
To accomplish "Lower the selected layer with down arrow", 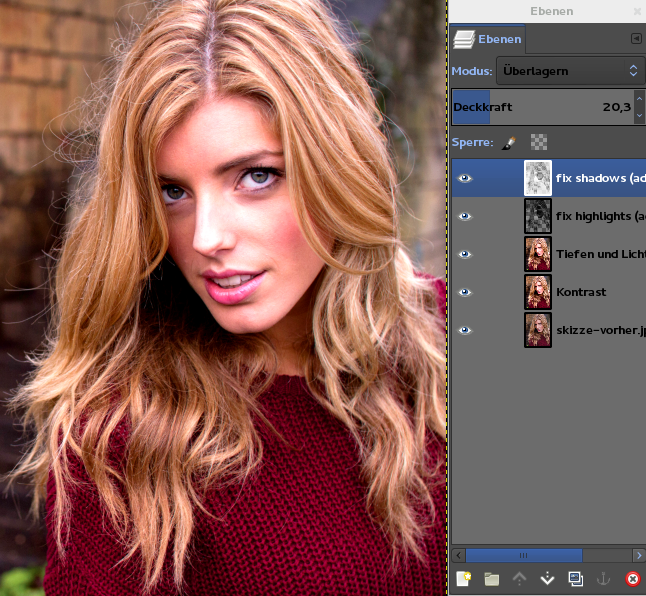I will (547, 578).
